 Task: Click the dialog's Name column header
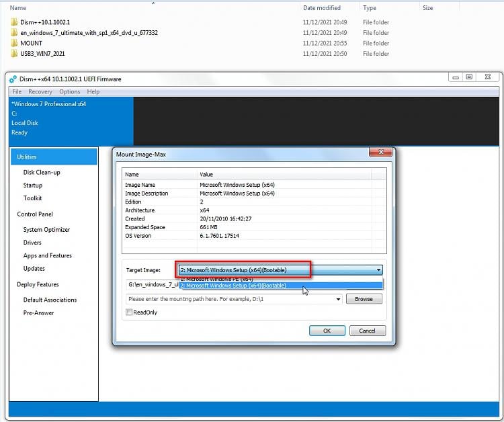[160, 175]
